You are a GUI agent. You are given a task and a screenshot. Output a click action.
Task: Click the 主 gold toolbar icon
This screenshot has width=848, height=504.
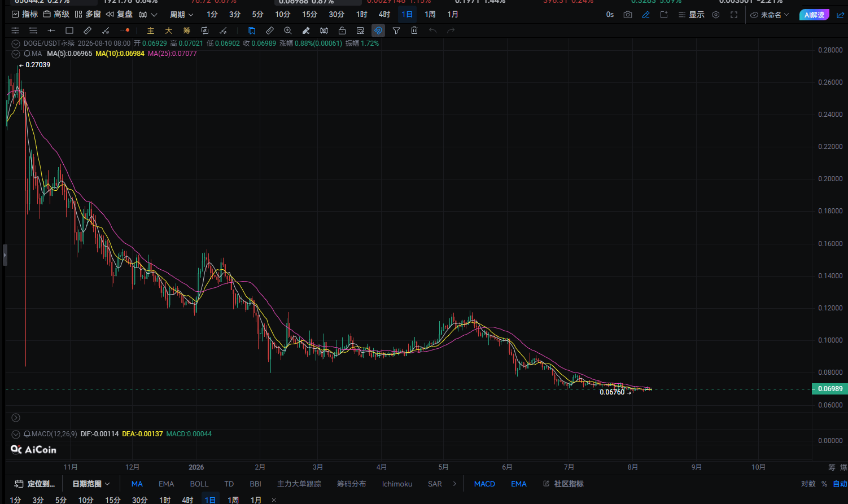[151, 30]
